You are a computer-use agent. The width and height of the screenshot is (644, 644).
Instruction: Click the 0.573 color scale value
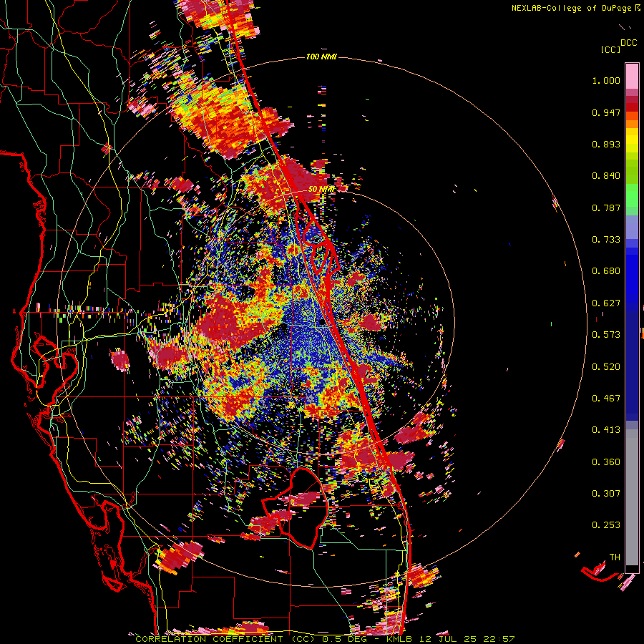click(606, 335)
